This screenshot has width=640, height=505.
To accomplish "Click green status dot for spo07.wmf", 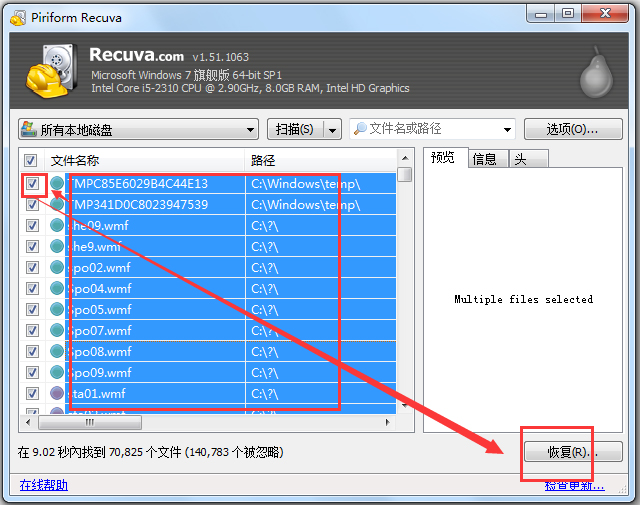I will (x=57, y=330).
